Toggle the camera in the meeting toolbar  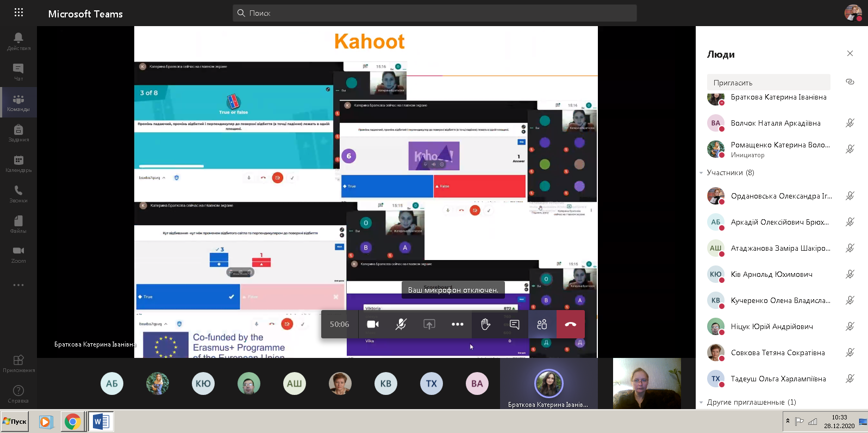tap(373, 324)
